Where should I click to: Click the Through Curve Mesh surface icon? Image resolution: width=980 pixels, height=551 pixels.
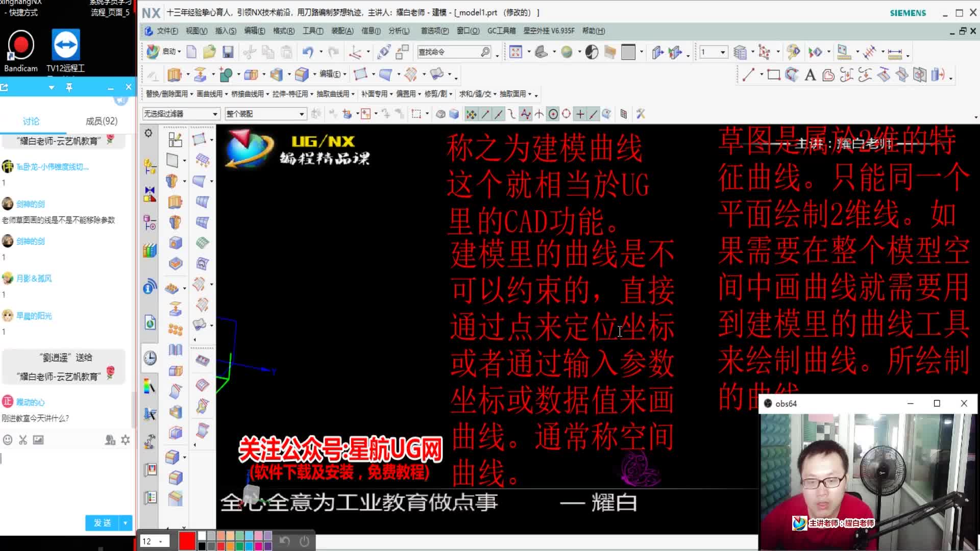coord(202,222)
